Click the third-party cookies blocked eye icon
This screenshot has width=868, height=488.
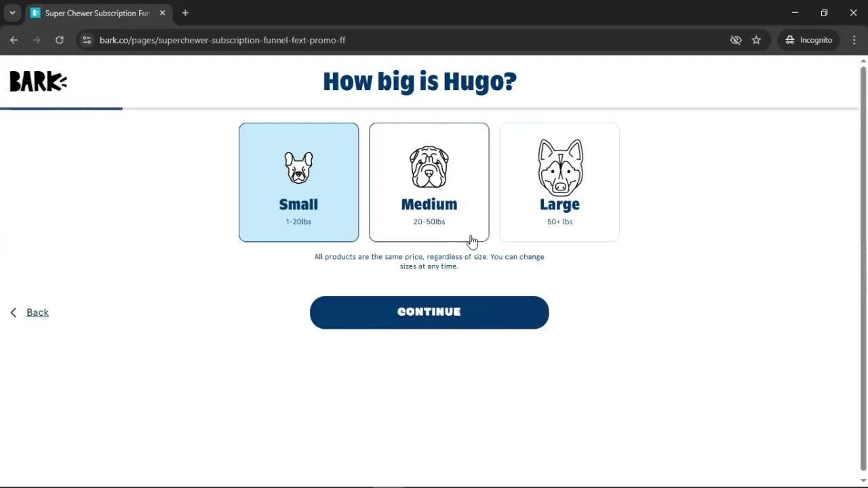pyautogui.click(x=736, y=40)
